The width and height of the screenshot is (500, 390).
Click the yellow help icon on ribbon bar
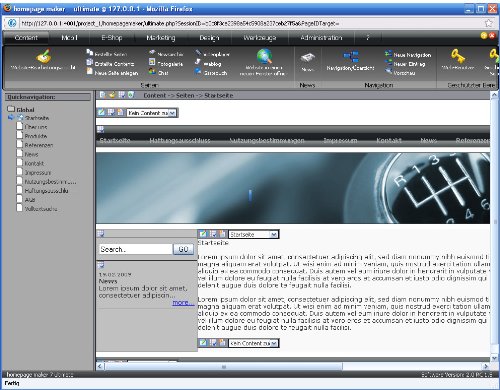[484, 36]
